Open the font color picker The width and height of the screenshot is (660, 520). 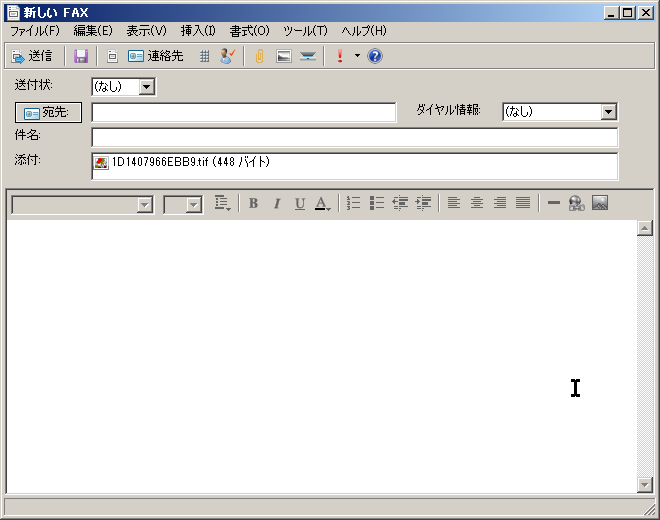point(322,203)
